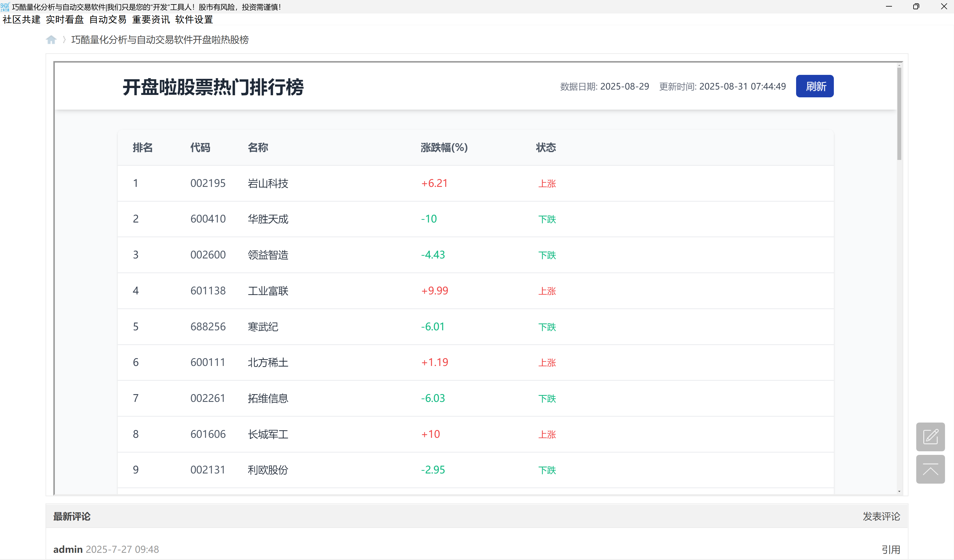Click the 开盘啦股票热门排行榜 heading

(213, 87)
